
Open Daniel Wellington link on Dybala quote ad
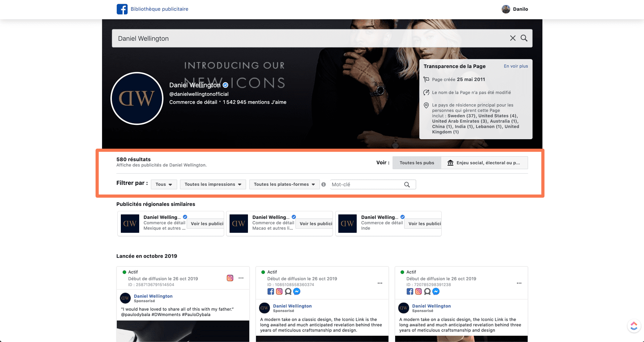(x=153, y=296)
